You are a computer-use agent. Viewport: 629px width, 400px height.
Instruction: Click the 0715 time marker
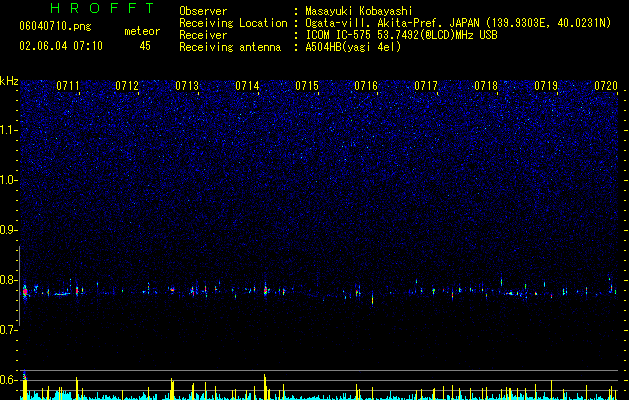tap(307, 86)
